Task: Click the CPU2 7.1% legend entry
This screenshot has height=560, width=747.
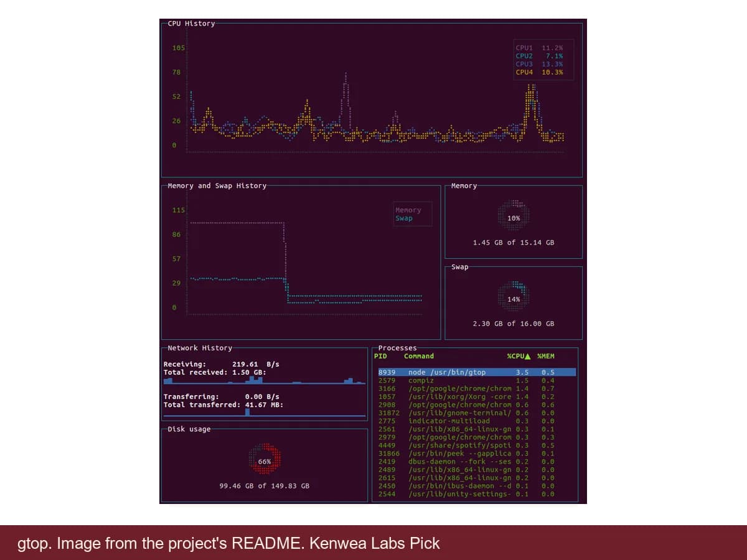Action: [539, 56]
